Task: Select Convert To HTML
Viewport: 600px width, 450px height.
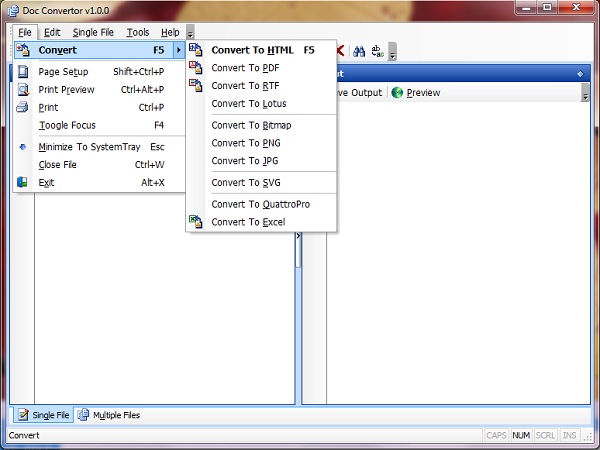Action: point(261,50)
